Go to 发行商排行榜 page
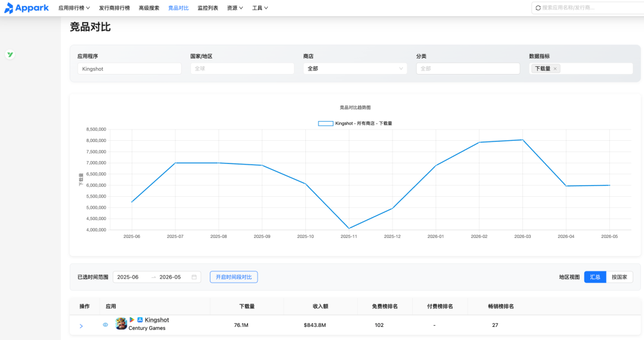 (x=114, y=8)
